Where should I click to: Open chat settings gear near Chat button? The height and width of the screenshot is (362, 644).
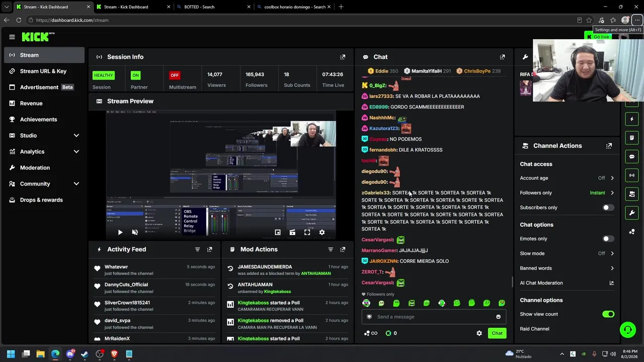pos(479,333)
